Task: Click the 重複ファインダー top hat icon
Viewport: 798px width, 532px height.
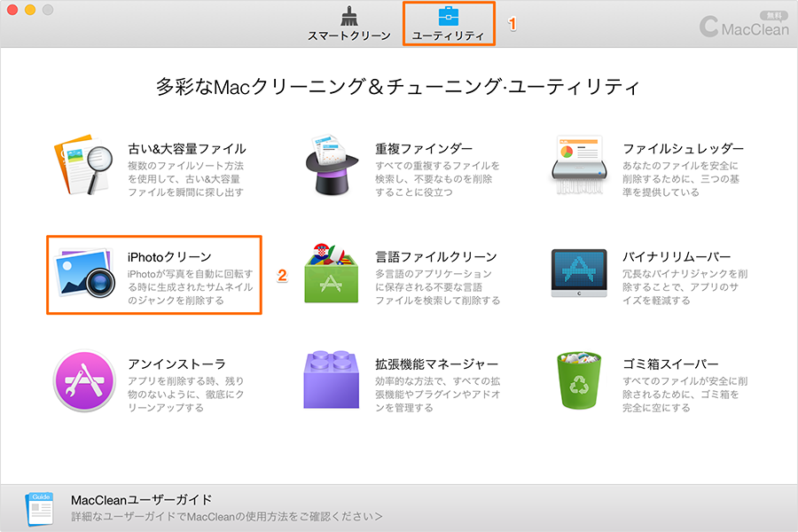Action: 332,165
